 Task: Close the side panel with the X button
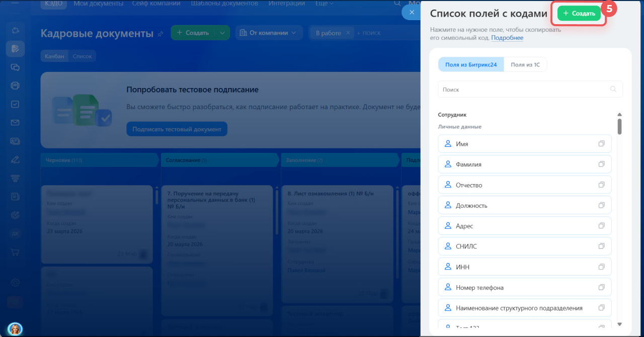click(x=412, y=13)
